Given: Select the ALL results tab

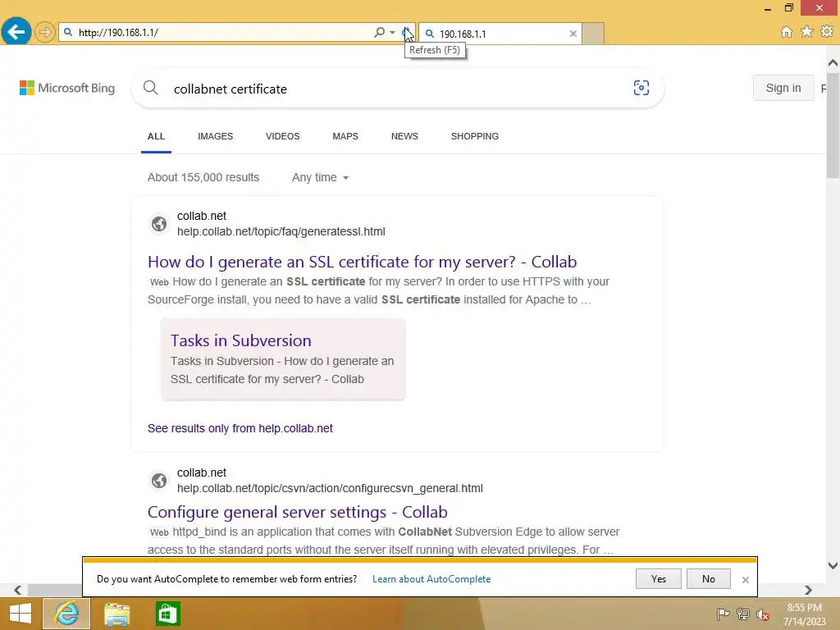Looking at the screenshot, I should pyautogui.click(x=156, y=137).
